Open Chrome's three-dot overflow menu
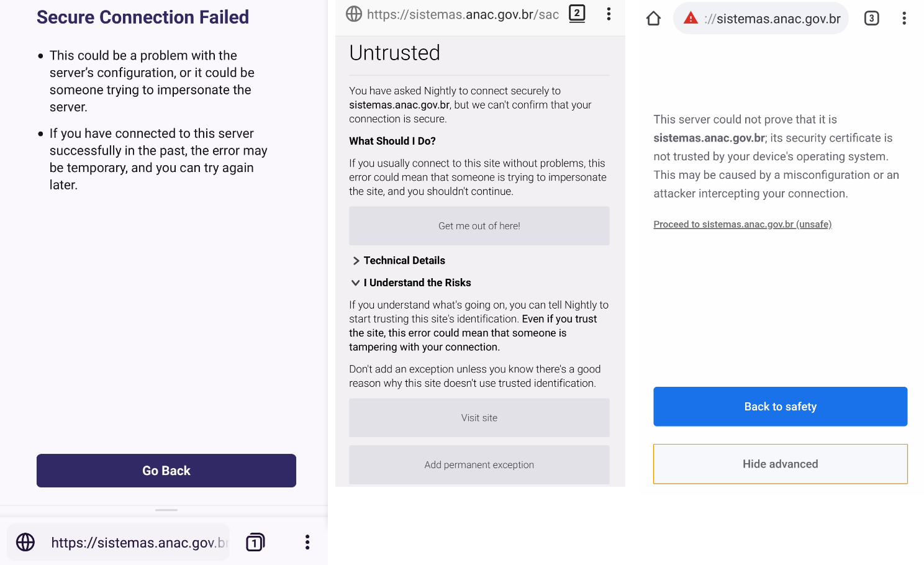Screen dimensions: 924x565 tap(904, 18)
